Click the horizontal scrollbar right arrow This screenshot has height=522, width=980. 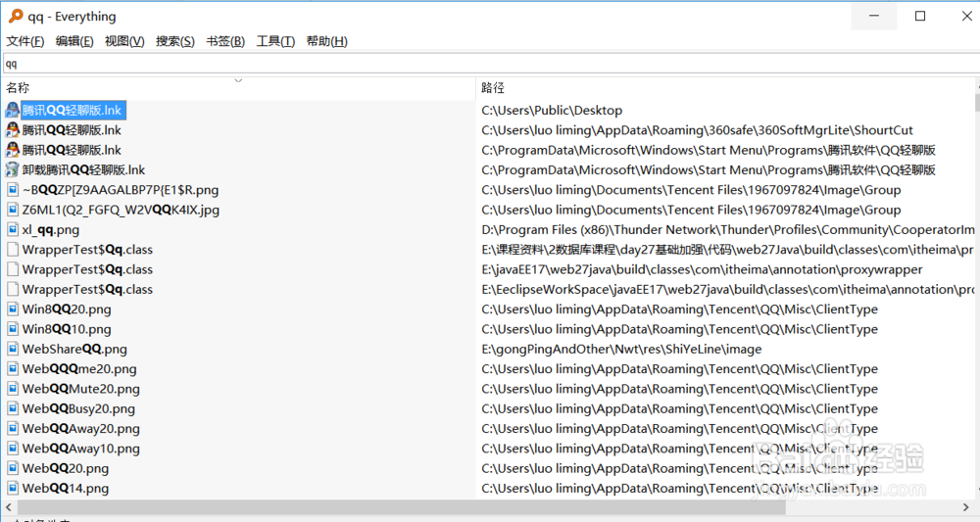[x=966, y=507]
